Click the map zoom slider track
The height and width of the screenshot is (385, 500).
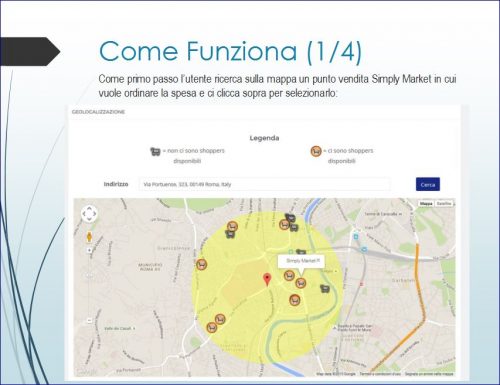[89, 285]
